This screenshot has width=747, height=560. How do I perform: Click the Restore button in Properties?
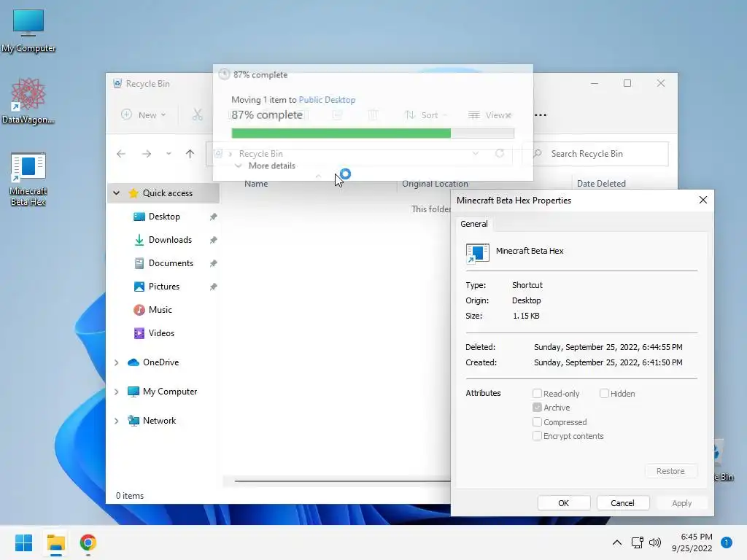click(670, 471)
